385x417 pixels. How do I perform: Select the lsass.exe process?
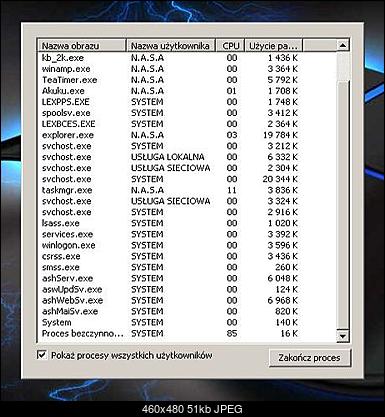pyautogui.click(x=170, y=223)
